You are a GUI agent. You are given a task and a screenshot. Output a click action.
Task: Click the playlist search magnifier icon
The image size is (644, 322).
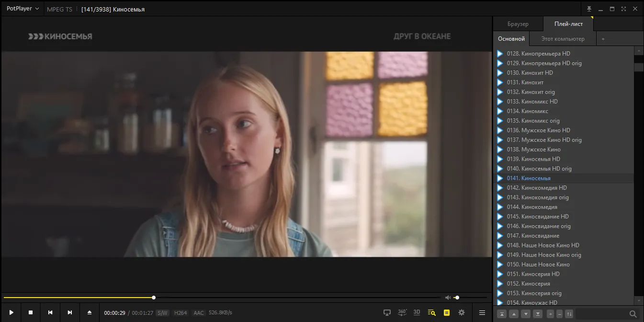pyautogui.click(x=633, y=314)
